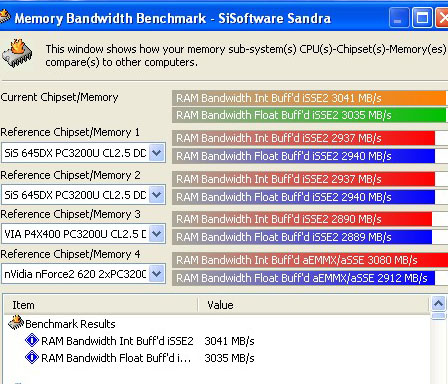Image resolution: width=448 pixels, height=384 pixels.
Task: Click info icon beside RAM Bandwidth Float Buff'd i...
Action: pyautogui.click(x=32, y=357)
